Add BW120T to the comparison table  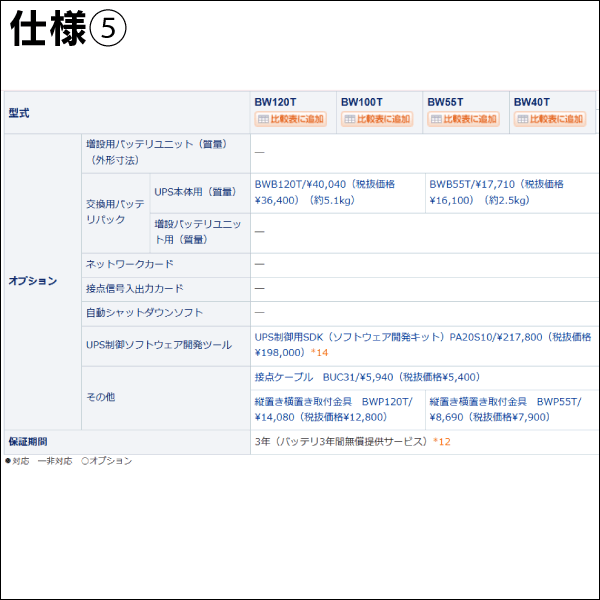(290, 119)
